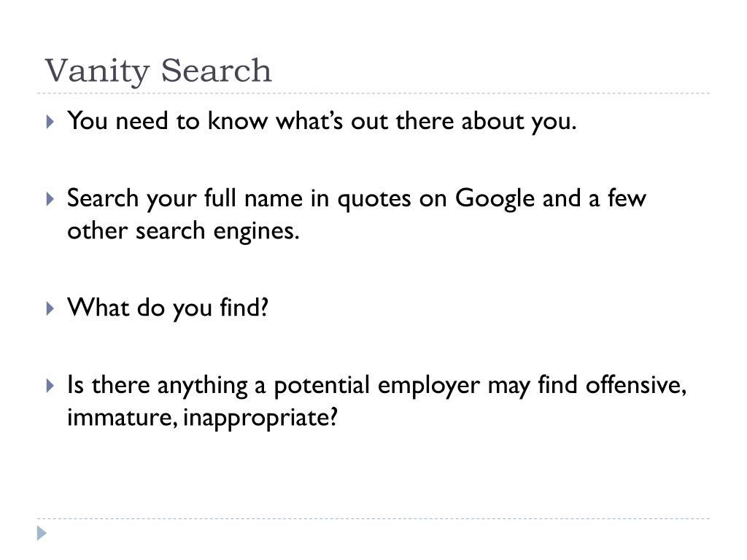
Task: Click the bullet arrow before "What do you find?"
Action: coord(50,308)
